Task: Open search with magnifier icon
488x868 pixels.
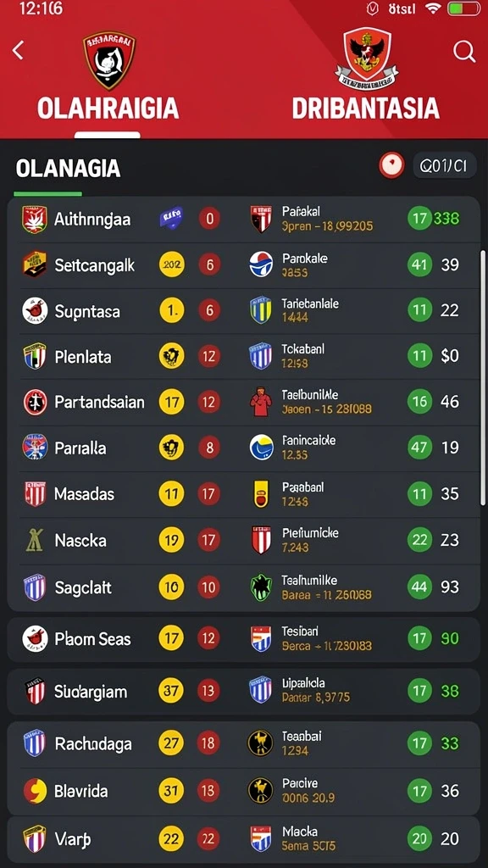Action: coord(464,52)
